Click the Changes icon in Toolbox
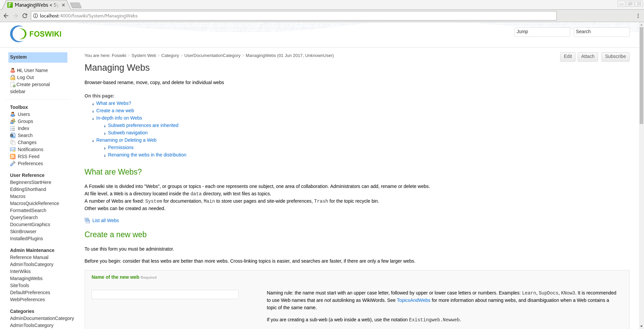Viewport: 644px width, 329px height. click(x=13, y=142)
